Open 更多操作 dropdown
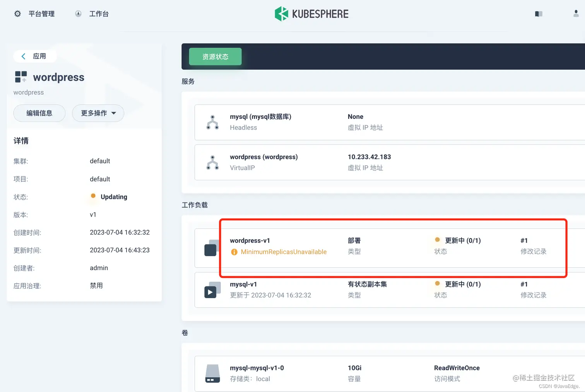The image size is (585, 392). coord(98,113)
